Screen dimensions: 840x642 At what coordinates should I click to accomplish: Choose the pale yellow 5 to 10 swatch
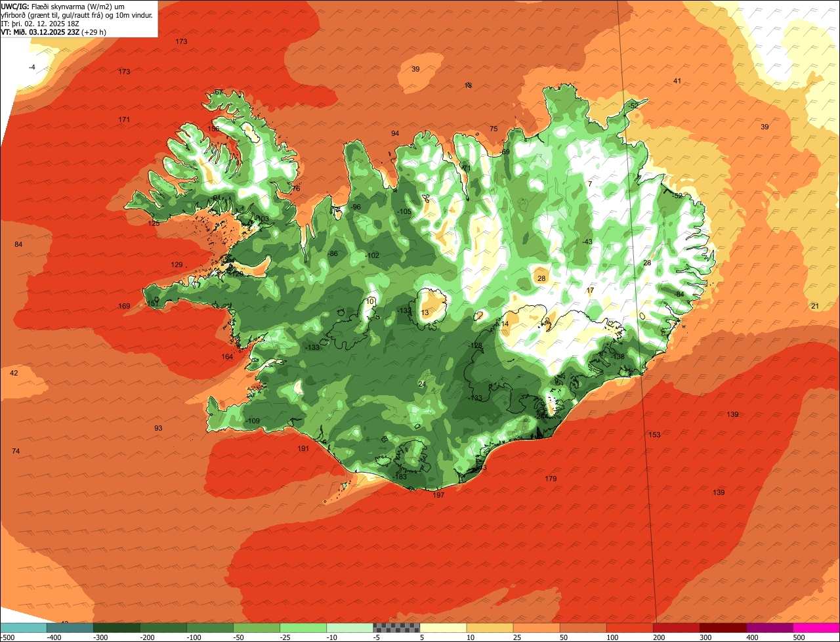click(x=443, y=628)
